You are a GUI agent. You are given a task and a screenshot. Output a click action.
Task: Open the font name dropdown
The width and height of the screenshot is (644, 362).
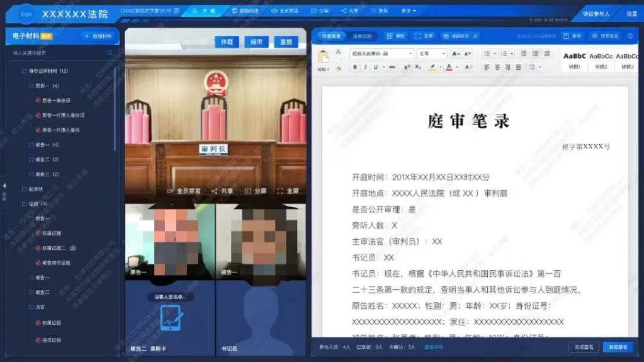click(381, 54)
